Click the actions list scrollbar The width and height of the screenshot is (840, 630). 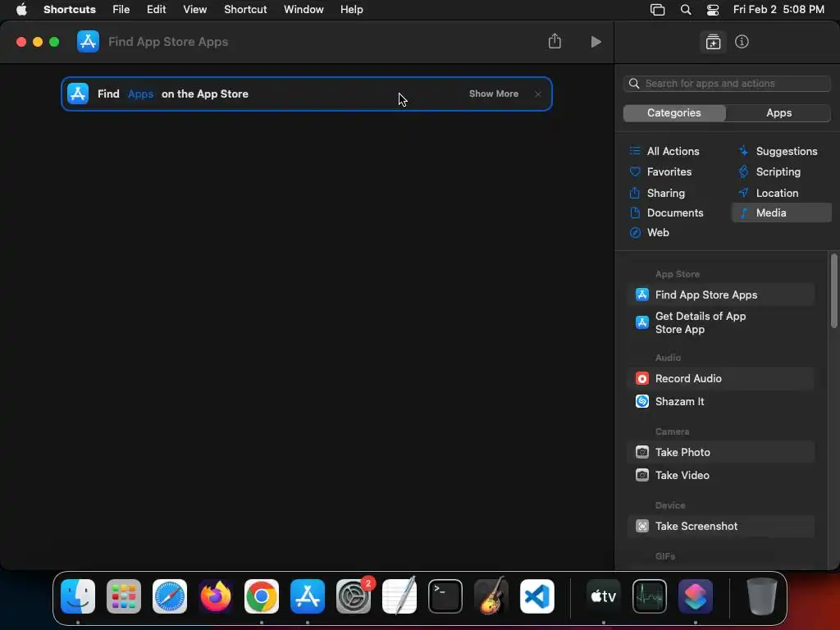point(833,290)
